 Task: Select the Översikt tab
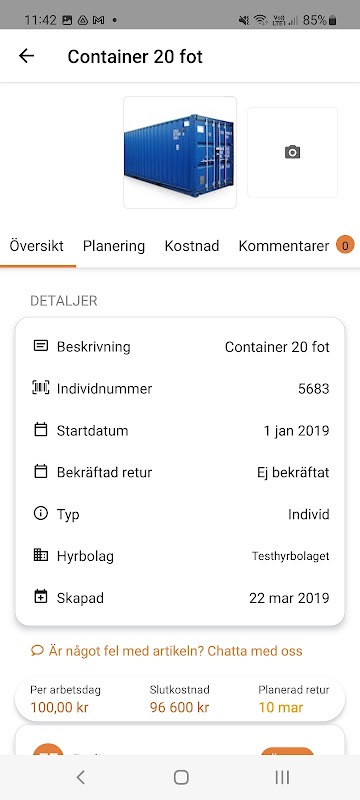37,246
